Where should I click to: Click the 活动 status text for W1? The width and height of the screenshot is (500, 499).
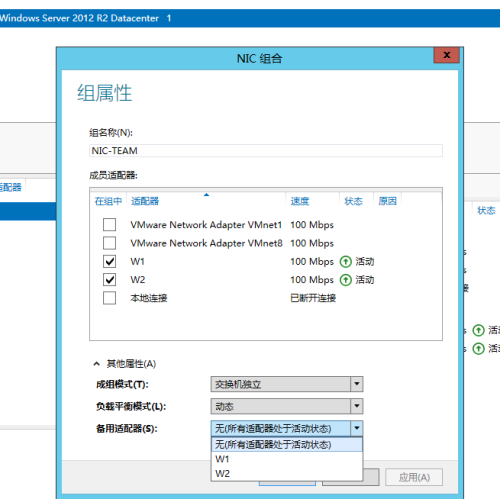point(365,262)
